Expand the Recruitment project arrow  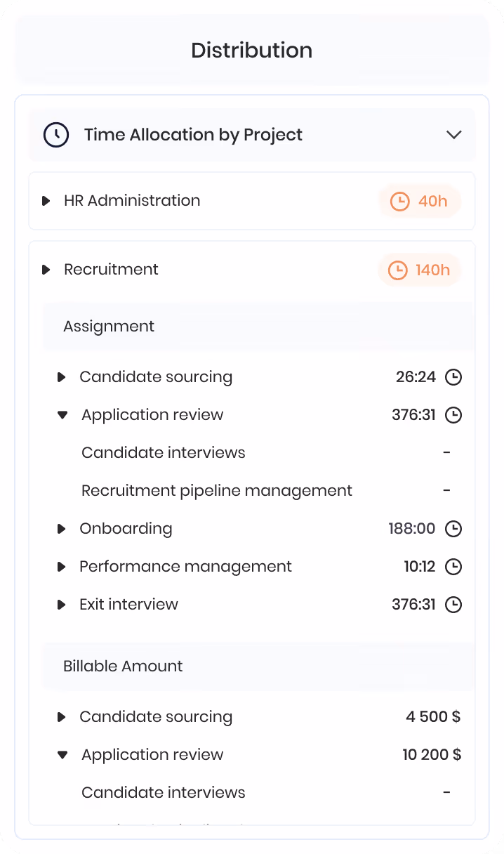(46, 270)
